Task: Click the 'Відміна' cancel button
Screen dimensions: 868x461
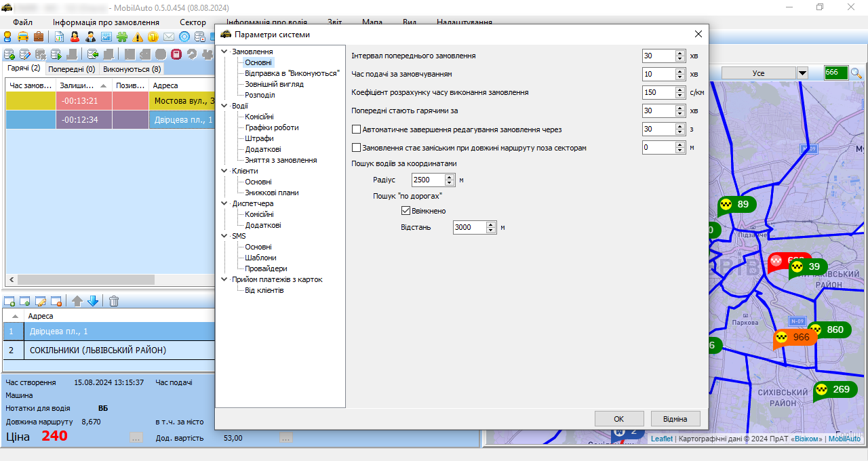Action: 675,418
